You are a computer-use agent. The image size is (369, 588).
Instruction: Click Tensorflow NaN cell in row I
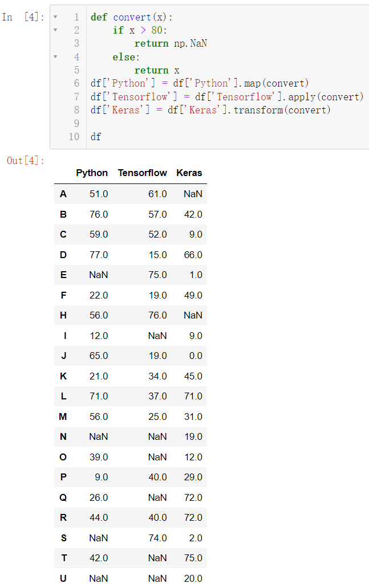(x=157, y=336)
